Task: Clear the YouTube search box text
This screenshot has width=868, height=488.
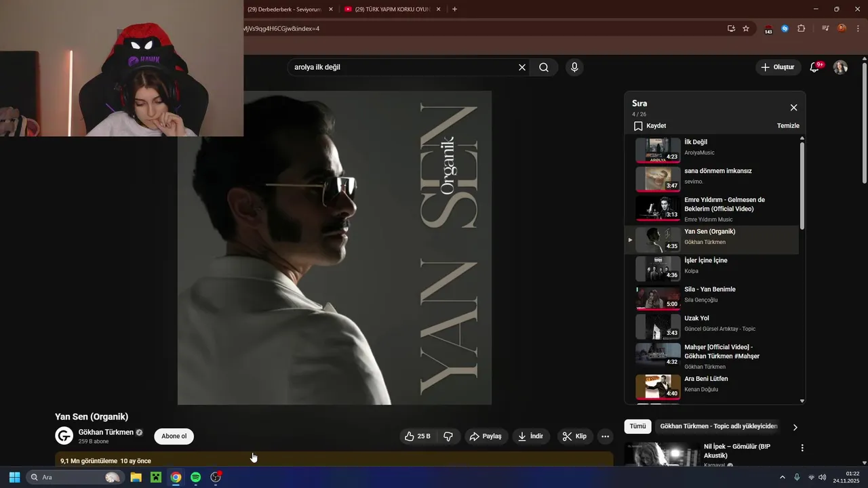Action: (x=522, y=67)
